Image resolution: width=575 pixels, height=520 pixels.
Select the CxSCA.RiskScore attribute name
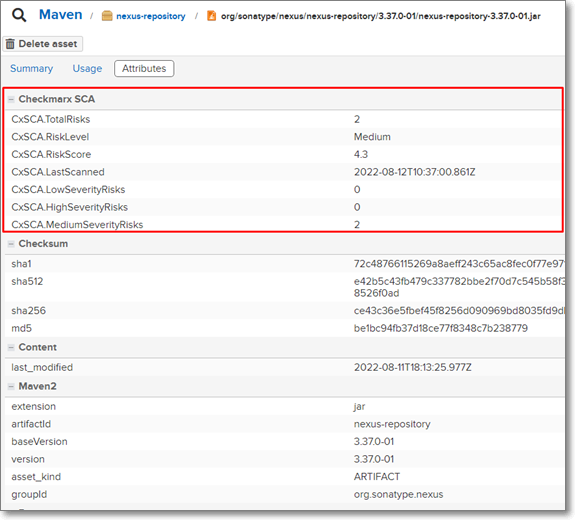51,154
